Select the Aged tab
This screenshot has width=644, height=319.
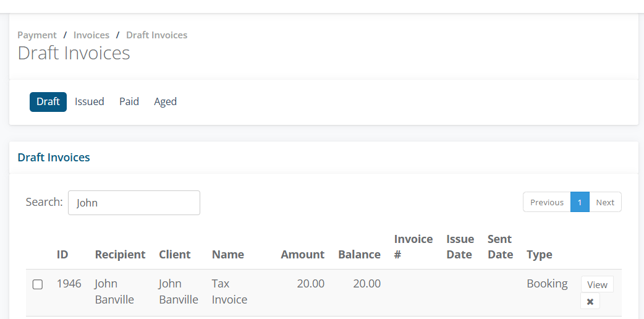pos(165,101)
